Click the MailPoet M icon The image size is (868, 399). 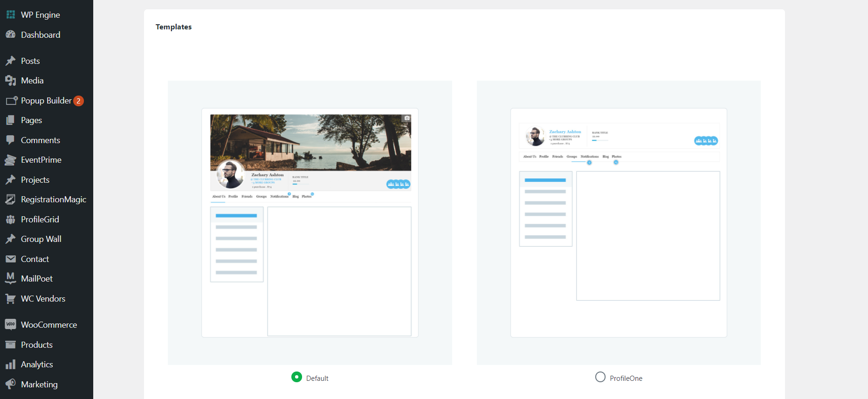(10, 278)
